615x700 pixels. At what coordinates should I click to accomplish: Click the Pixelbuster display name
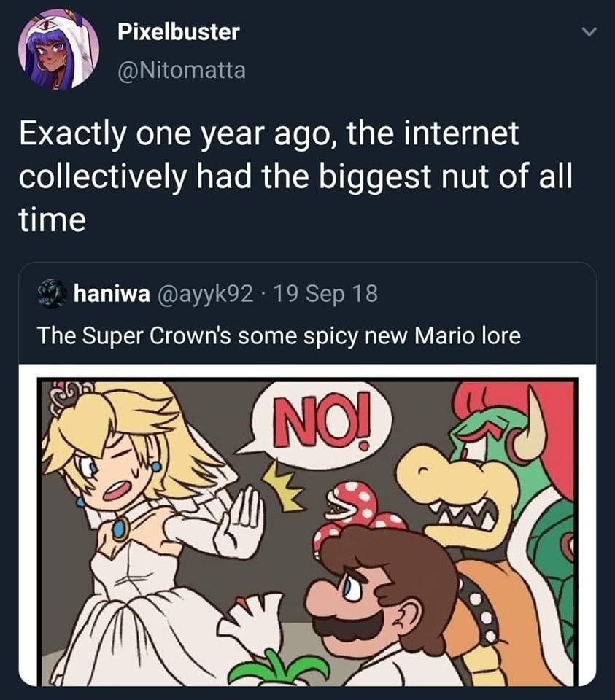179,32
